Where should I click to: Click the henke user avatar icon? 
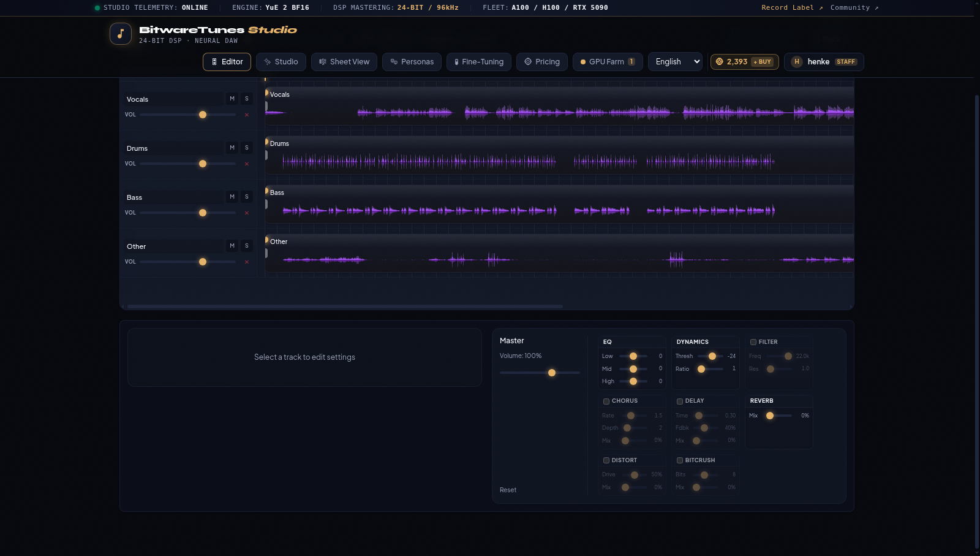(797, 61)
